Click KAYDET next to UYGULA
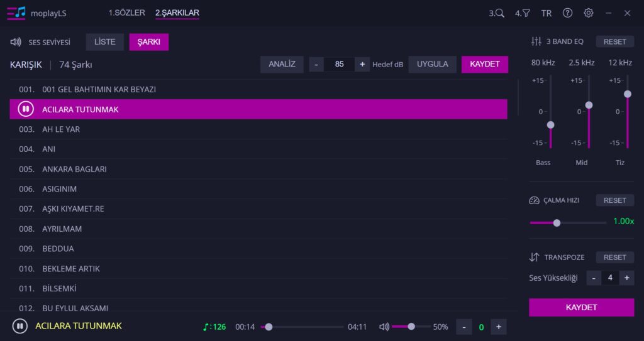This screenshot has width=644, height=341. pyautogui.click(x=485, y=65)
